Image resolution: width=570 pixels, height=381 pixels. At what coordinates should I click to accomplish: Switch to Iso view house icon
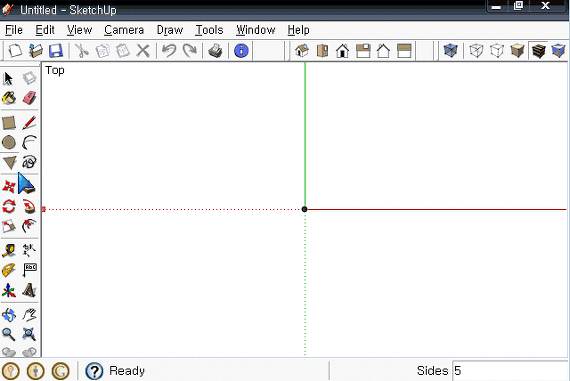[x=302, y=51]
